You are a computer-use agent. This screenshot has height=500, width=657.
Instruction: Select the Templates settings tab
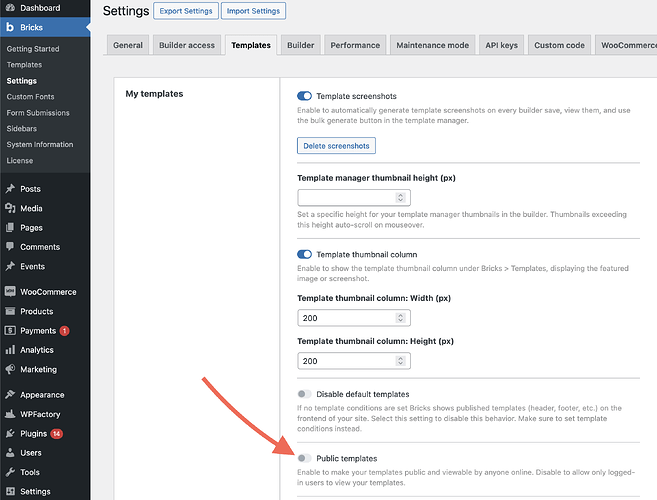(251, 45)
